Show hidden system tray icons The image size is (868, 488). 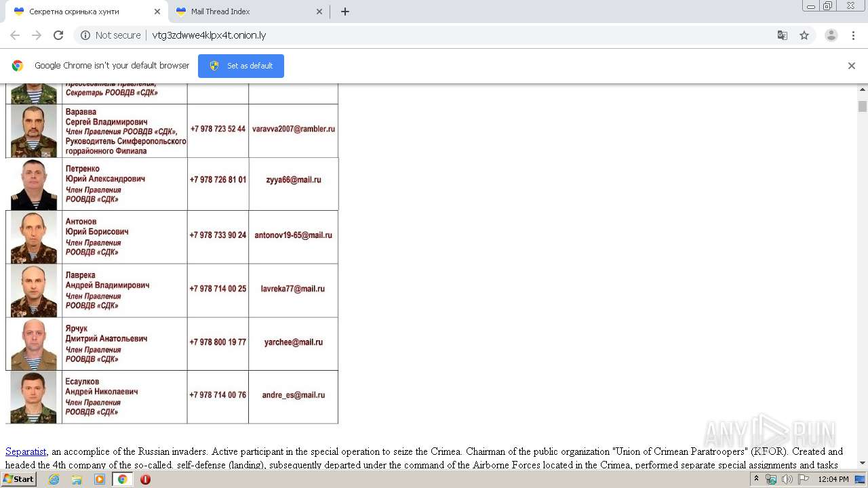click(756, 479)
